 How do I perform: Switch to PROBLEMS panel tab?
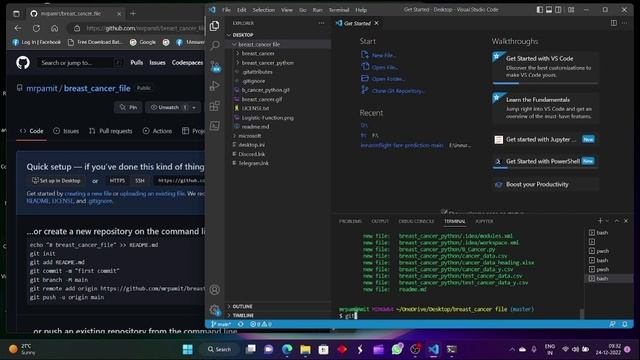pos(350,221)
